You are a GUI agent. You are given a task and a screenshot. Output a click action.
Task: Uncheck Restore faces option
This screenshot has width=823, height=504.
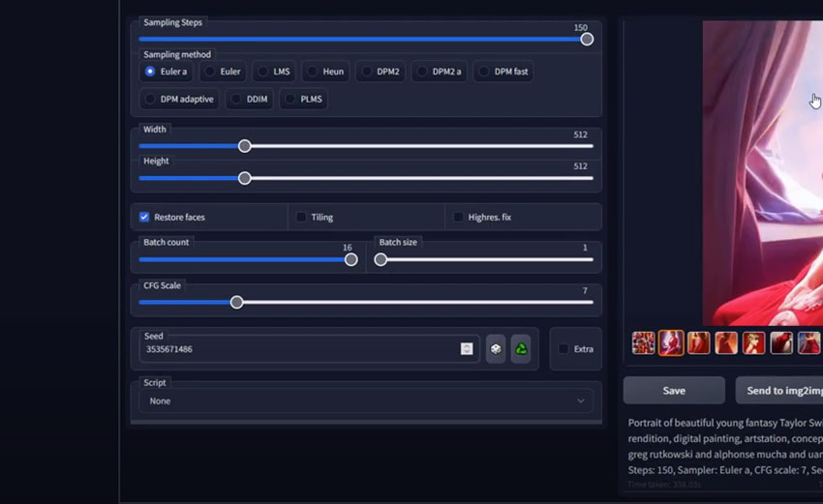(144, 217)
